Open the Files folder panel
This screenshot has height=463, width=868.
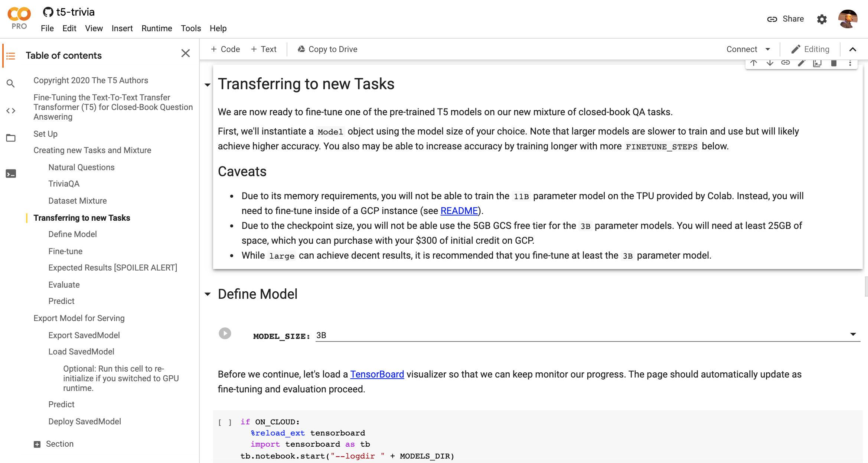coord(11,138)
